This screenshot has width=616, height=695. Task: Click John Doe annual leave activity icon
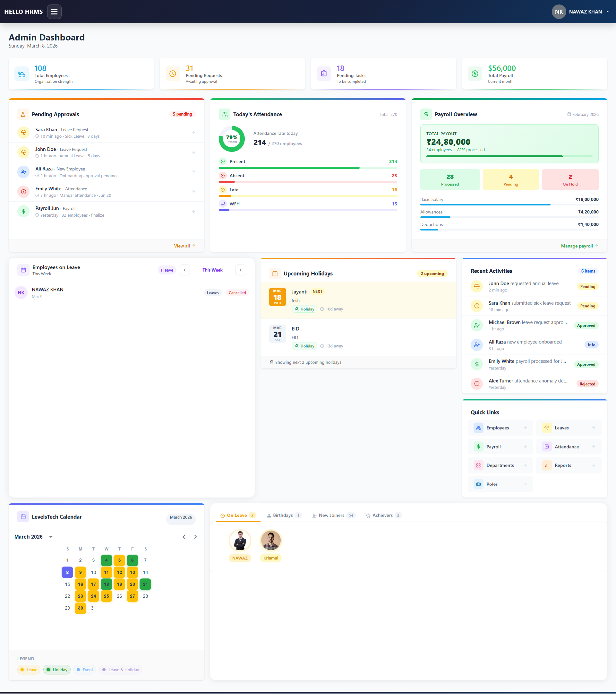(477, 287)
